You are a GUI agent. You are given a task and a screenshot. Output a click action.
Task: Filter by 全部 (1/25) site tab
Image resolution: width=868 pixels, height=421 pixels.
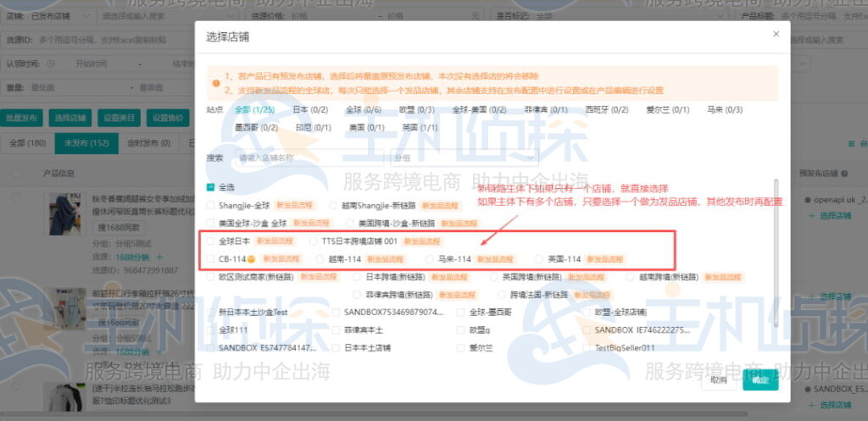[x=254, y=109]
